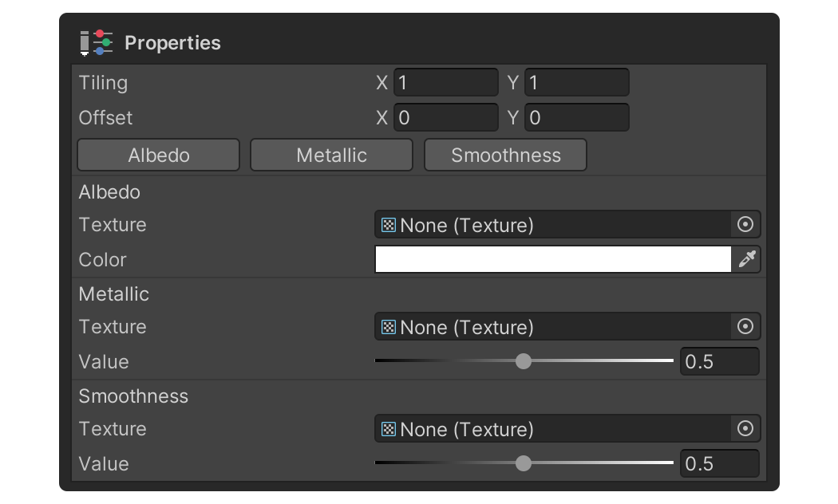
Task: Open the Albedo texture object picker
Action: 744,225
